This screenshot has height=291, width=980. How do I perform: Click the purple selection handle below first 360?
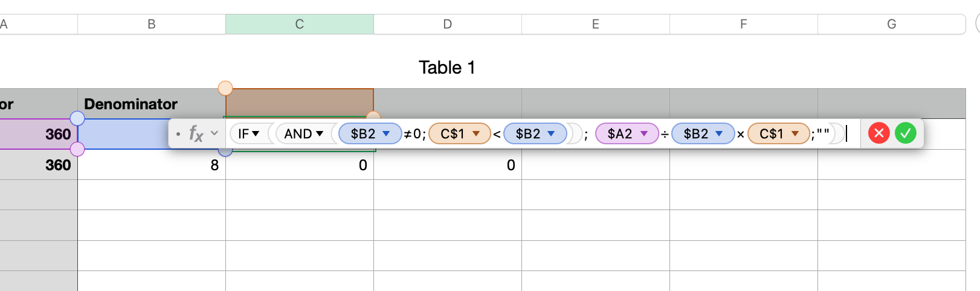click(77, 149)
